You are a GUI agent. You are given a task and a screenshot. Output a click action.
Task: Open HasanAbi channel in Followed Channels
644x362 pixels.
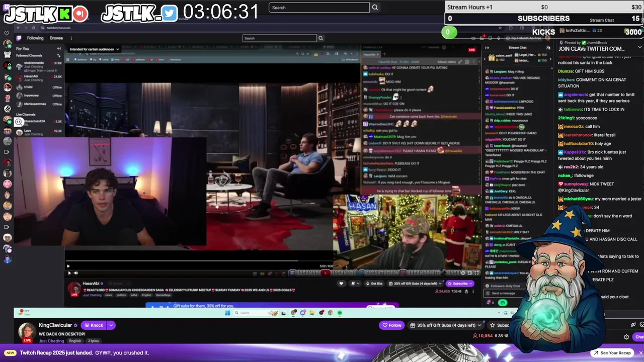click(x=39, y=78)
